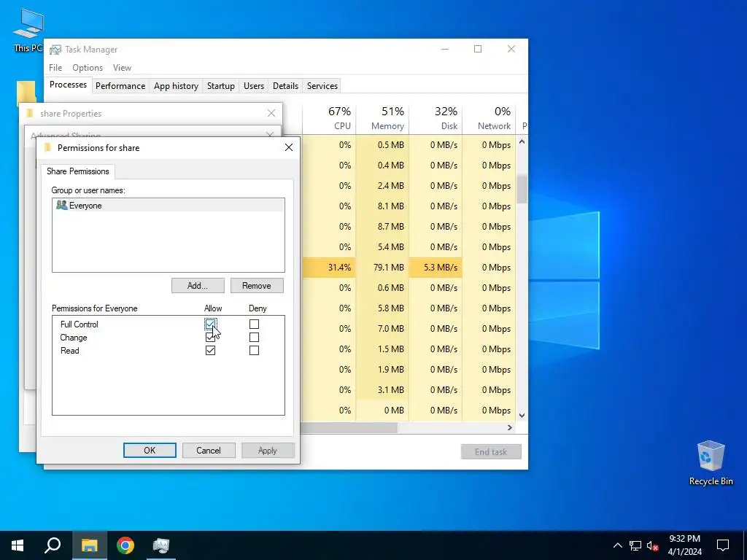This screenshot has height=560, width=747.
Task: Select the process row using 31.4% CPU
Action: [409, 267]
